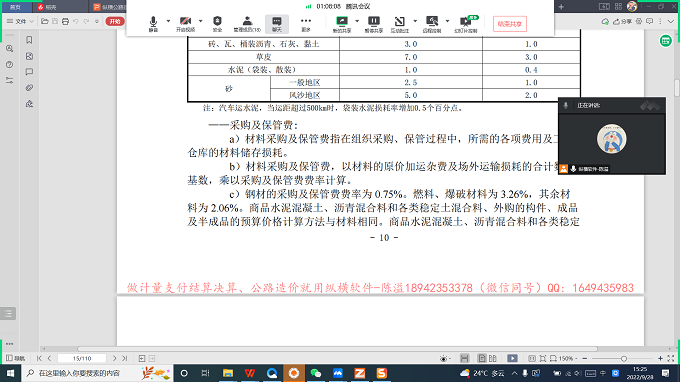
Task: Open the 文件 file menu
Action: (20, 21)
